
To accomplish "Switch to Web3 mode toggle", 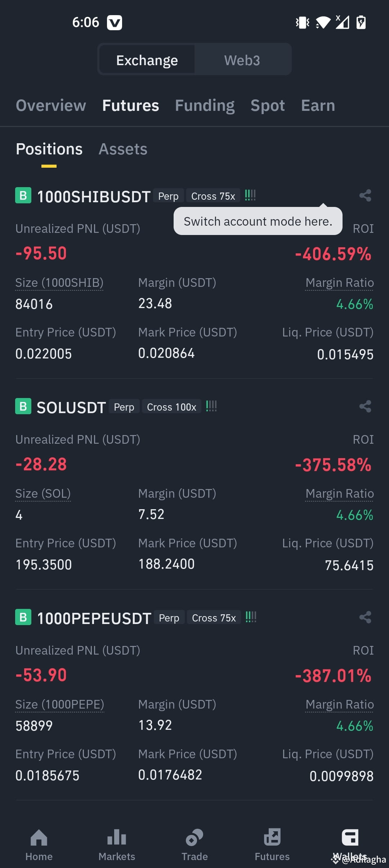I will [x=242, y=60].
